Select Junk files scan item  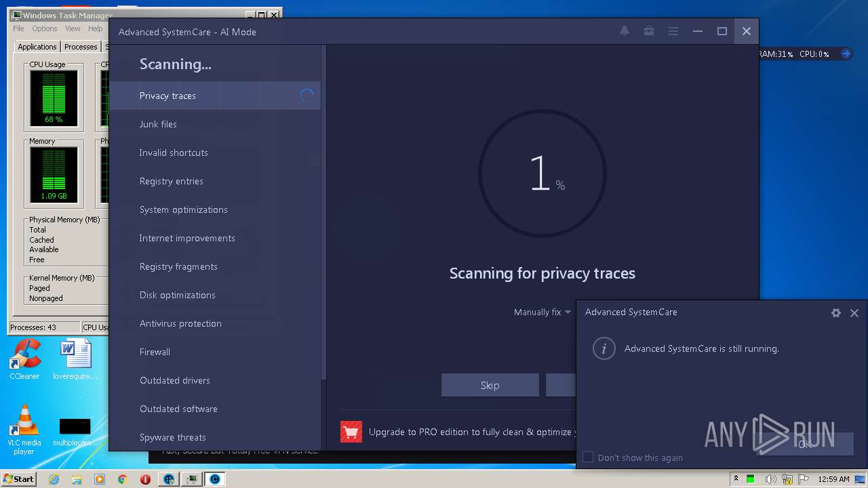click(x=214, y=124)
